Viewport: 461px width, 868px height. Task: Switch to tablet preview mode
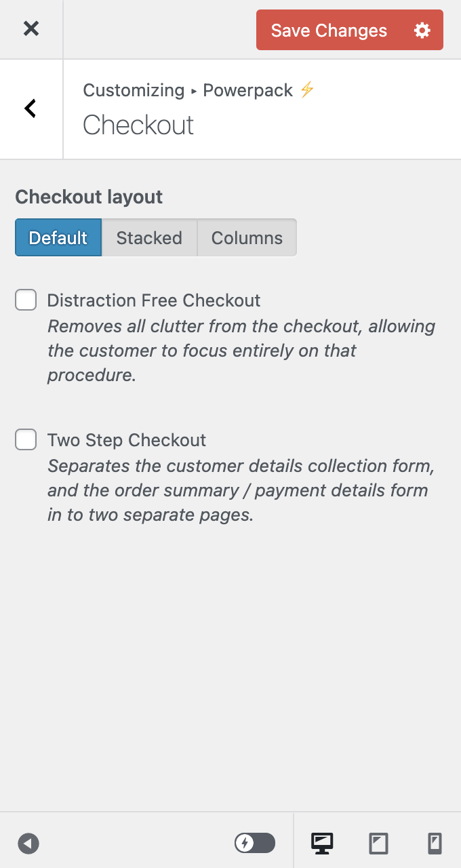tap(378, 843)
